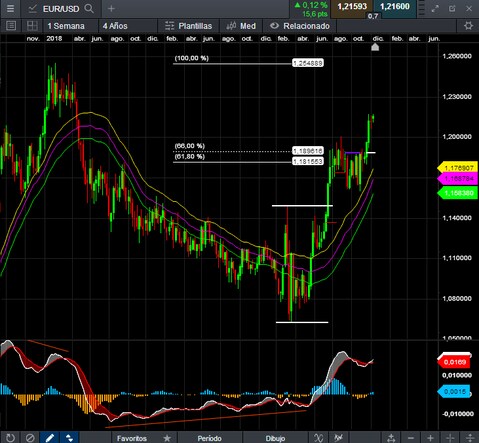Open the pattern recognition chart icon
This screenshot has height=443, width=479.
338,438
